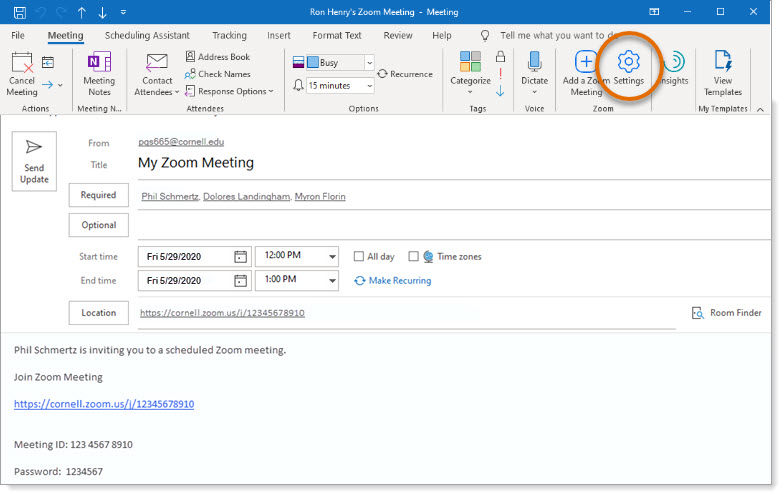Click the Location button

[x=98, y=312]
